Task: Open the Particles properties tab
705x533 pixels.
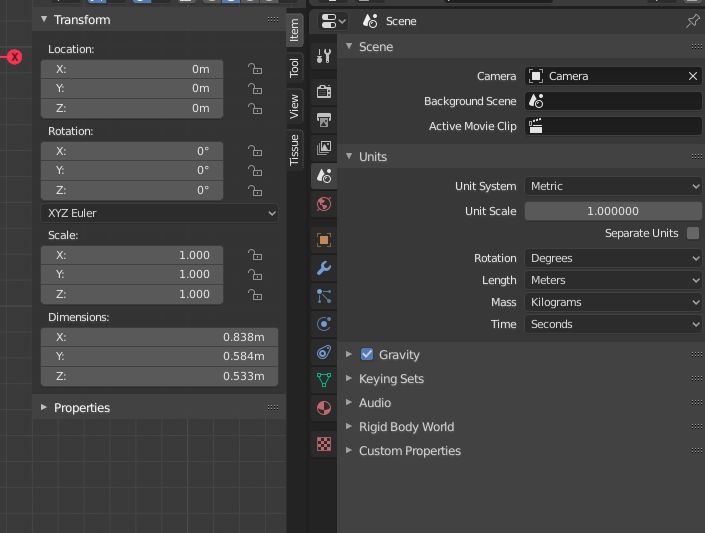Action: tap(324, 296)
